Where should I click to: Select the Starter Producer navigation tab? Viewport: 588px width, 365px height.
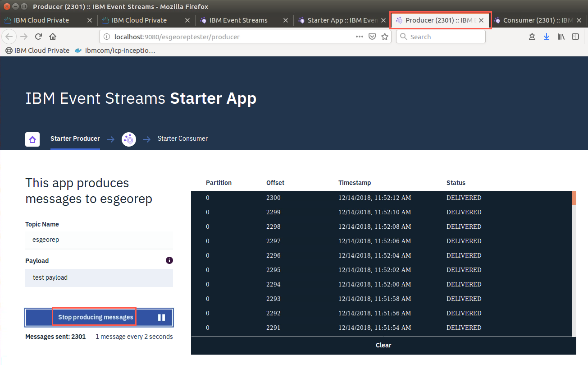click(75, 139)
